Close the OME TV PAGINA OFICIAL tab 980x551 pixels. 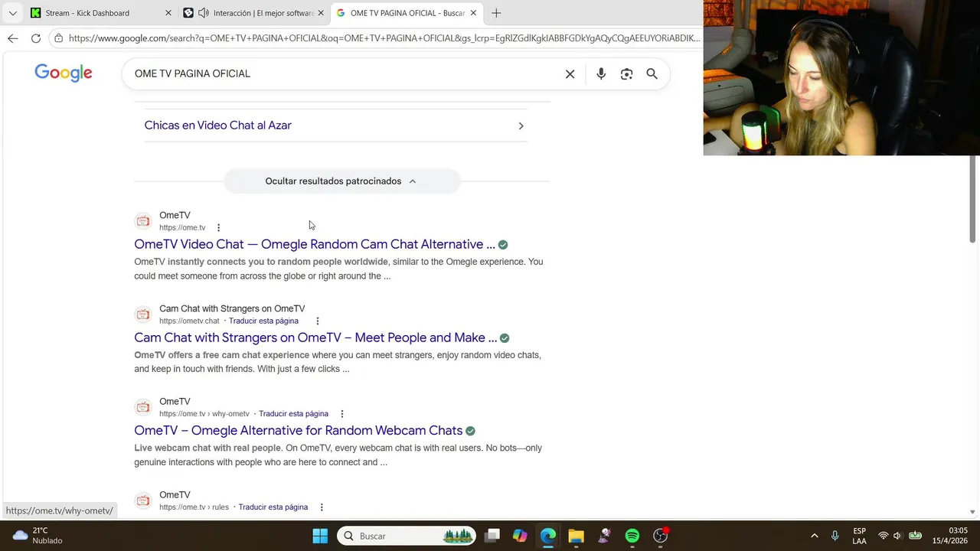pos(474,13)
